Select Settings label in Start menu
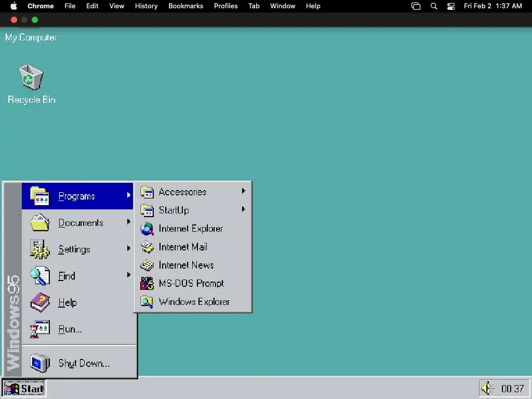This screenshot has height=399, width=532. (74, 249)
